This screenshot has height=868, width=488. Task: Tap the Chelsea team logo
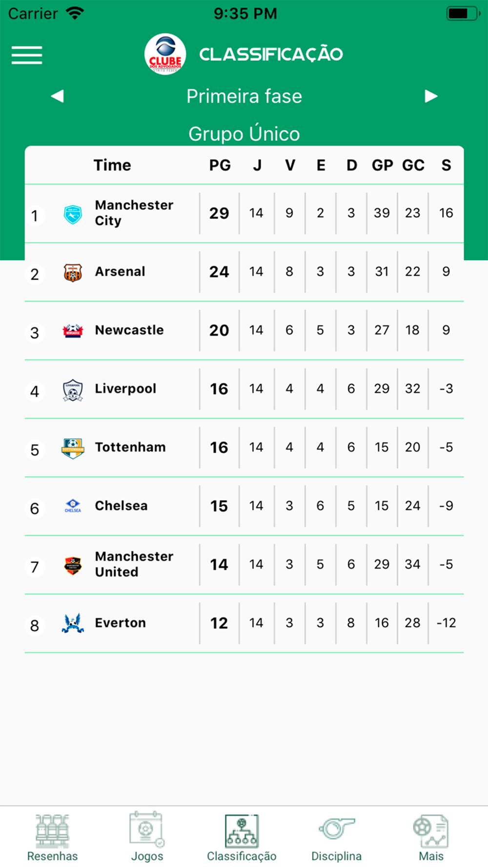coord(73,506)
